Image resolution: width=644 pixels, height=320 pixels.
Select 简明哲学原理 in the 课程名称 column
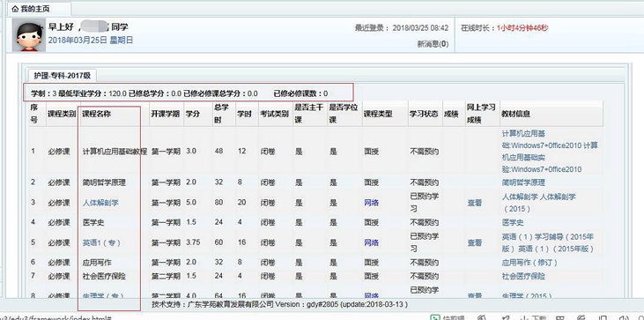[x=104, y=182]
